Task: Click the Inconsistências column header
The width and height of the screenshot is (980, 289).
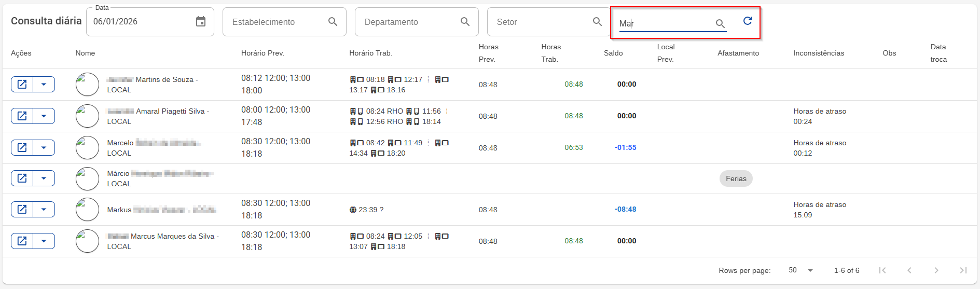Action: coord(819,53)
